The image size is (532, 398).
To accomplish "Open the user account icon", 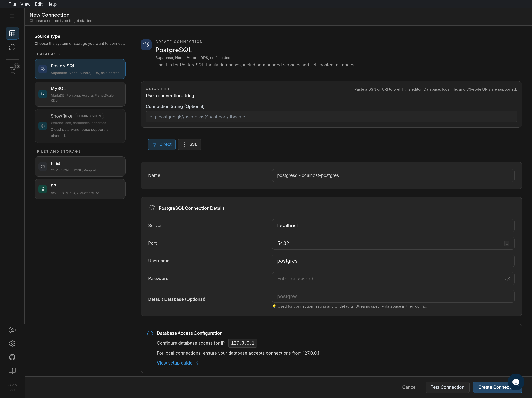I will 12,330.
